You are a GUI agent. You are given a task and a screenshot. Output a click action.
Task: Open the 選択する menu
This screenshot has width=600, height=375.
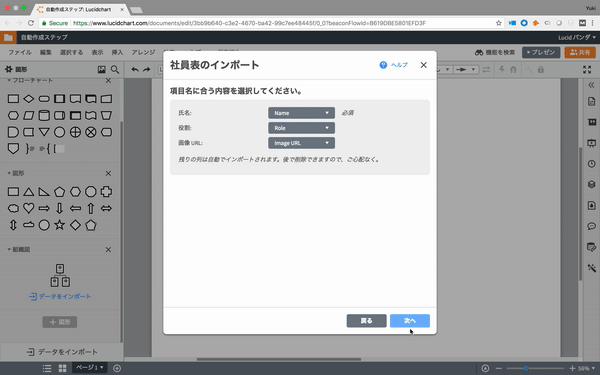pos(72,52)
